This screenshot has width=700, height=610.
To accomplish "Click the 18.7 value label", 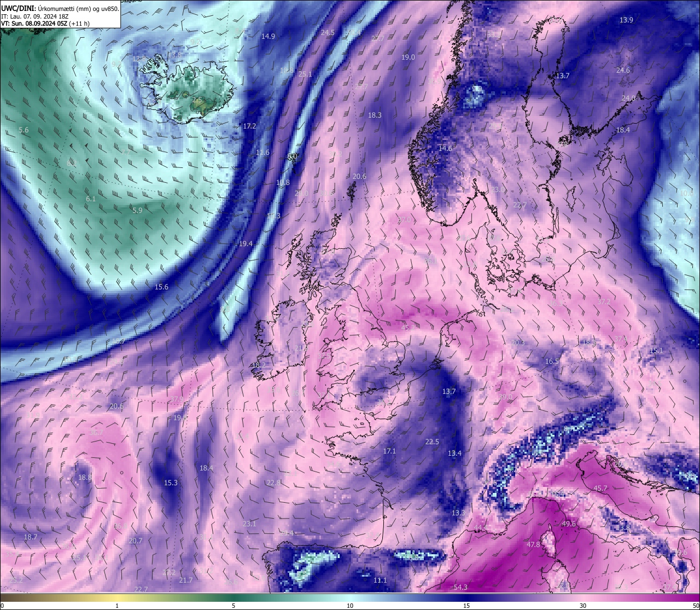I will [31, 538].
